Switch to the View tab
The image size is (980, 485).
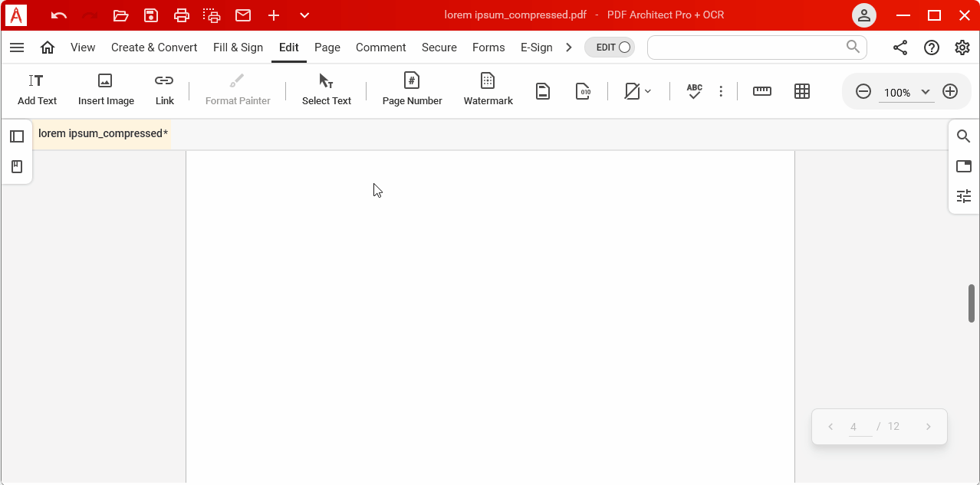[x=83, y=48]
